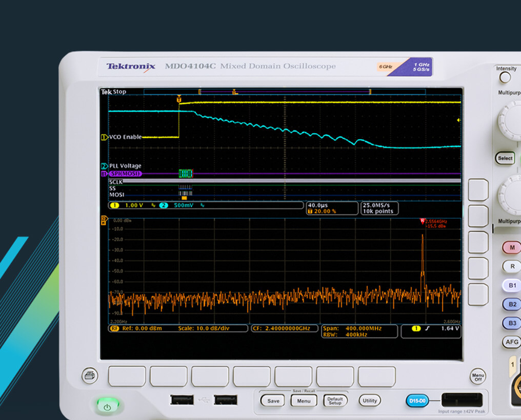The width and height of the screenshot is (521, 420).
Task: Tap the Select button between the knobs
Action: 505,158
